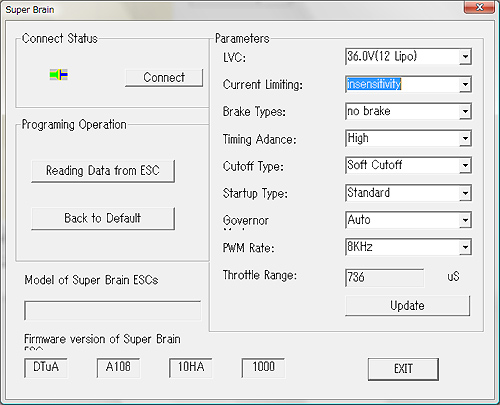
Task: Click the Standard startup value
Action: coord(369,193)
